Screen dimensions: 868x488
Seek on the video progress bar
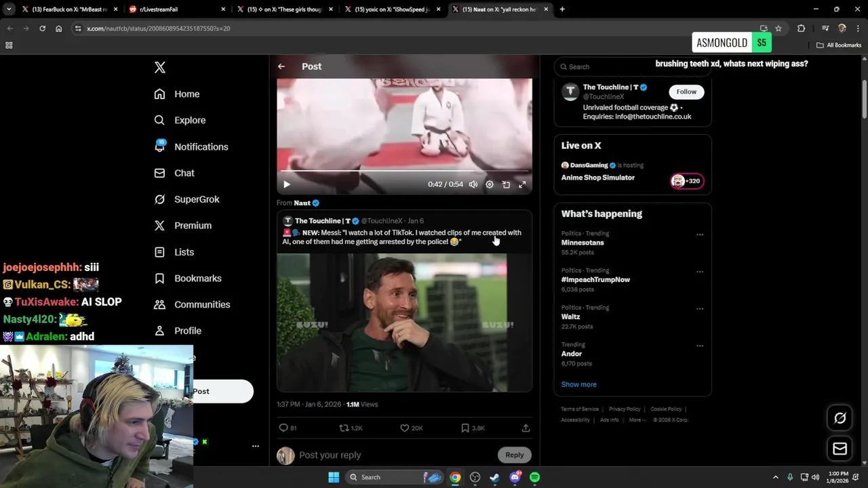coord(404,171)
